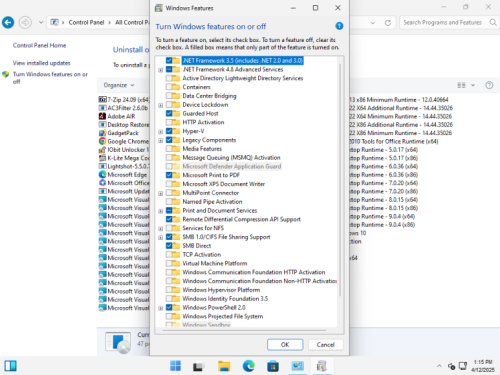Click horizontal scrollbar in features list
Screen dimensions: 500x375
244,330
